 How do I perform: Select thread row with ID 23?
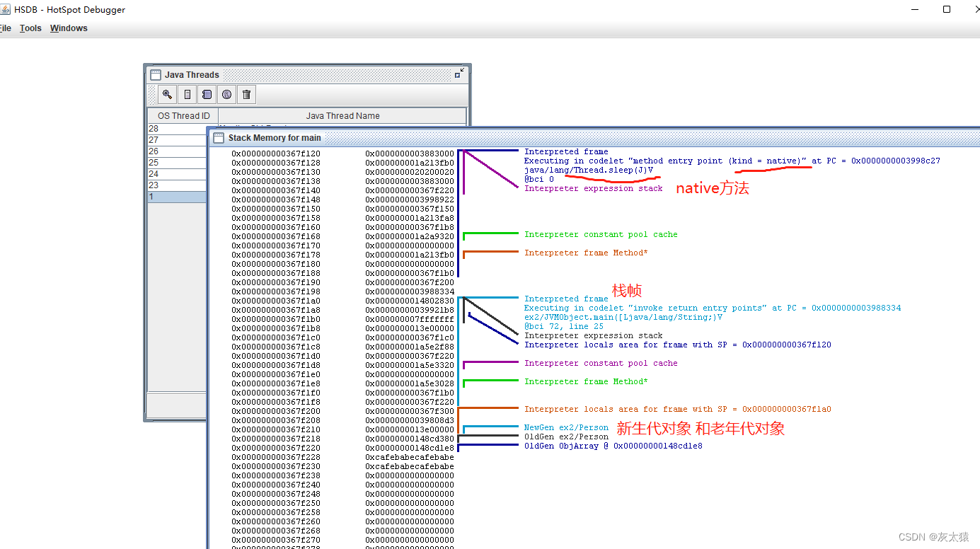[177, 185]
